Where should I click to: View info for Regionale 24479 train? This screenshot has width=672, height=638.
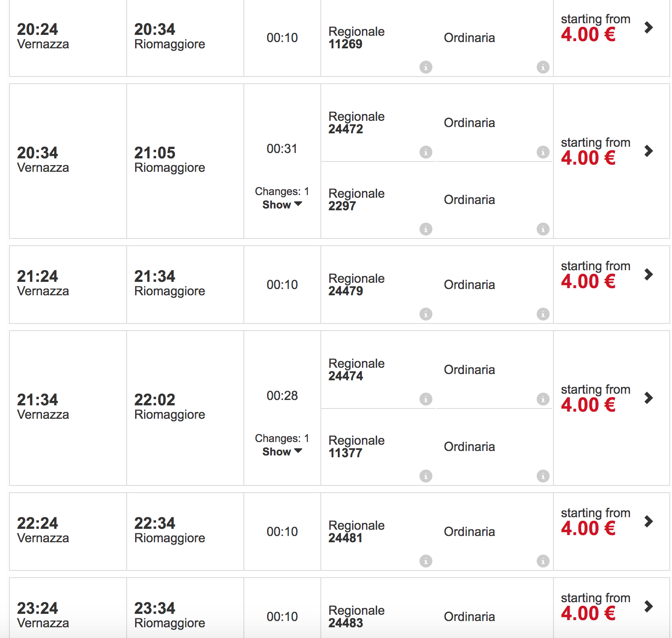[x=426, y=314]
